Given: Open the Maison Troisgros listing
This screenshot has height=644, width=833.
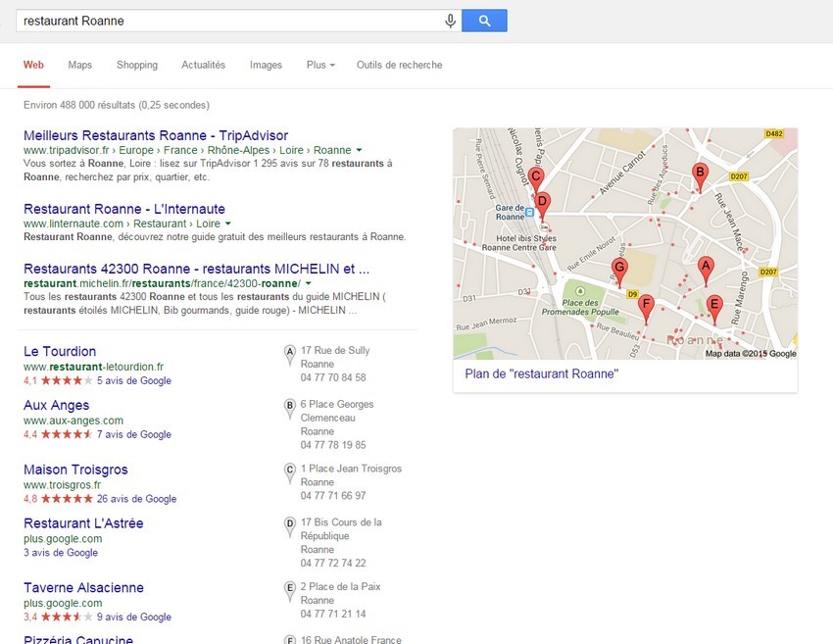Looking at the screenshot, I should 75,470.
